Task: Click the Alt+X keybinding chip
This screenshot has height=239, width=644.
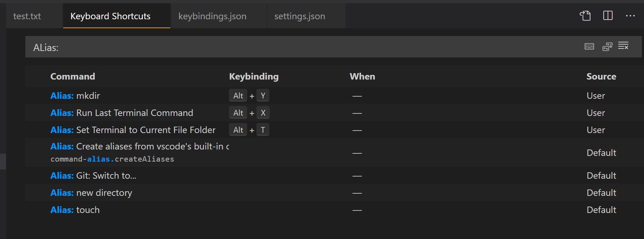Action: click(x=249, y=112)
